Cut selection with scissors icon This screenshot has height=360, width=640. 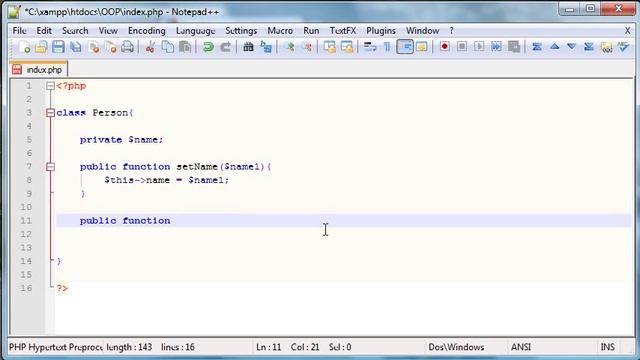pos(150,47)
